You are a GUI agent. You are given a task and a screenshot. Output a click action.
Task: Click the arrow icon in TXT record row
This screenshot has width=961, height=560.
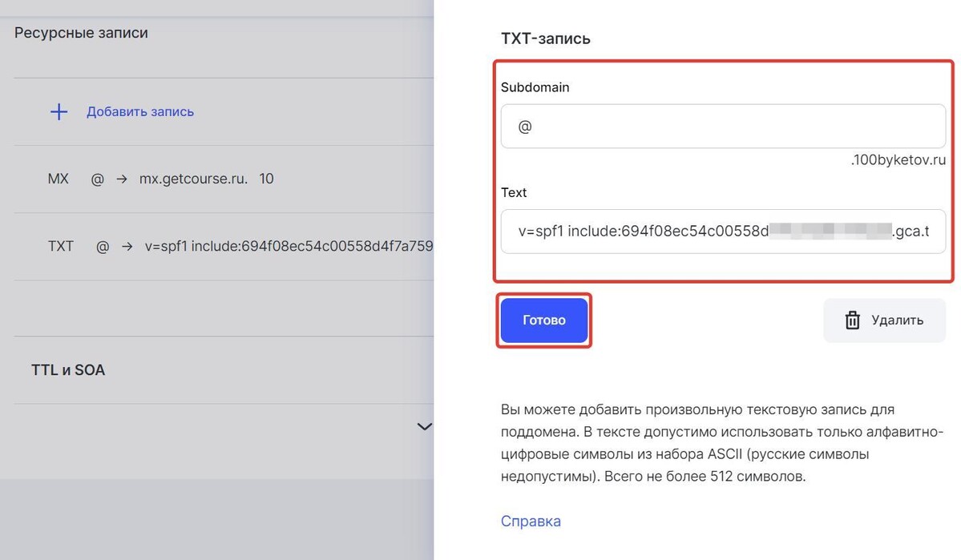(127, 246)
